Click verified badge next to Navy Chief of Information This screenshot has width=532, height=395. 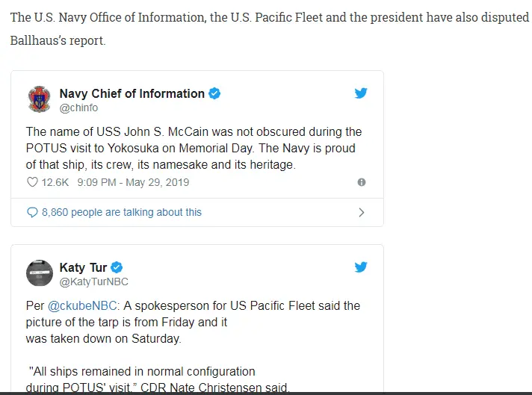[214, 93]
